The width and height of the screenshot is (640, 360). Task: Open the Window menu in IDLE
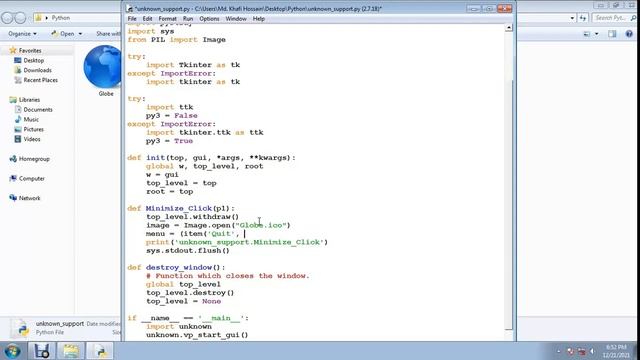point(236,19)
